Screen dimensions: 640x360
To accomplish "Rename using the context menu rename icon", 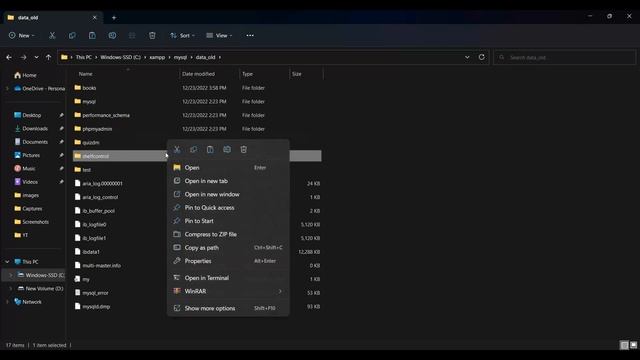I will pyautogui.click(x=227, y=149).
